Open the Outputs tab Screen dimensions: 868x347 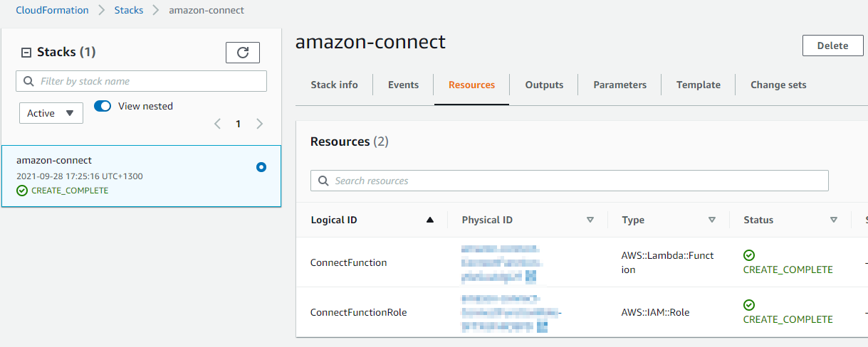coord(544,85)
